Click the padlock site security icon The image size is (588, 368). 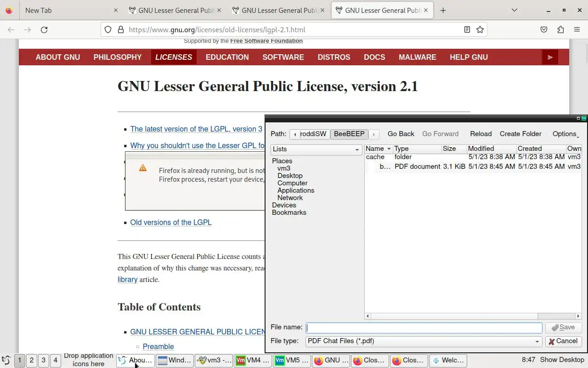(121, 29)
